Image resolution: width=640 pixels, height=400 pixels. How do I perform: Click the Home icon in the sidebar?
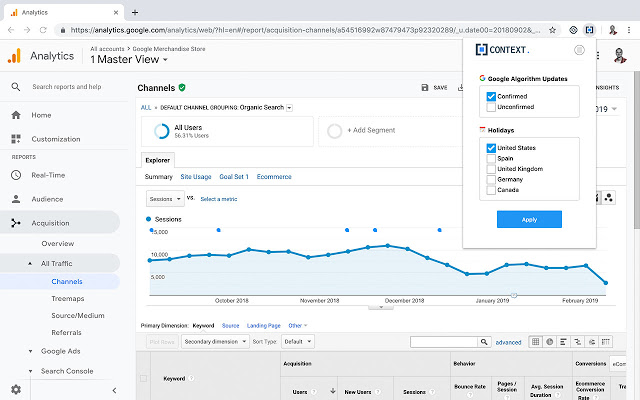click(16, 115)
